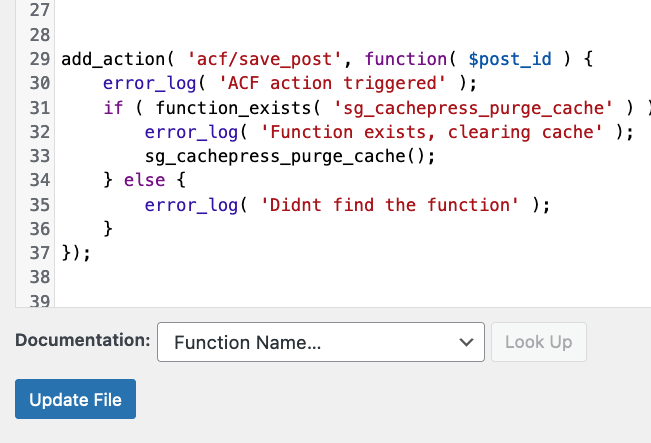Select line number 29 in gutter

click(x=40, y=59)
